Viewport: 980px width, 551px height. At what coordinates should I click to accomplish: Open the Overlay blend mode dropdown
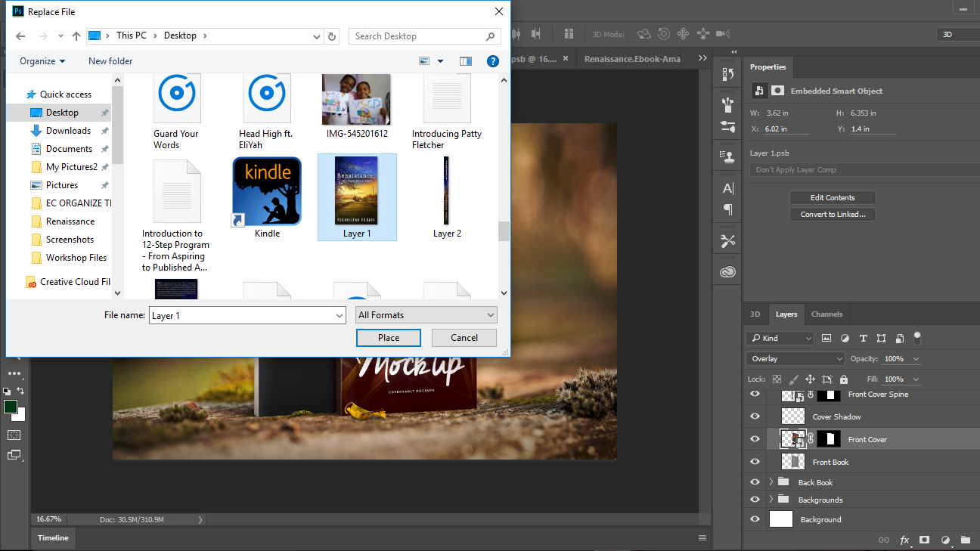[795, 359]
